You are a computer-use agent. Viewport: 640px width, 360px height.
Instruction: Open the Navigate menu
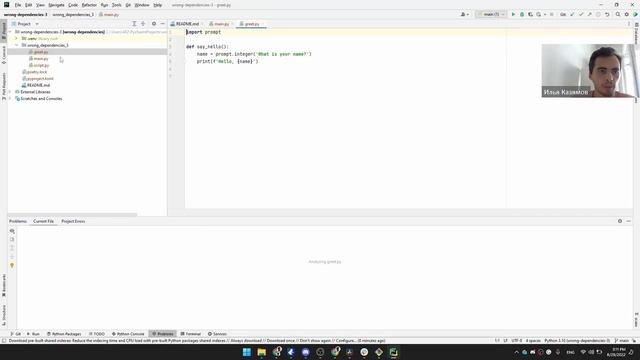[x=56, y=5]
